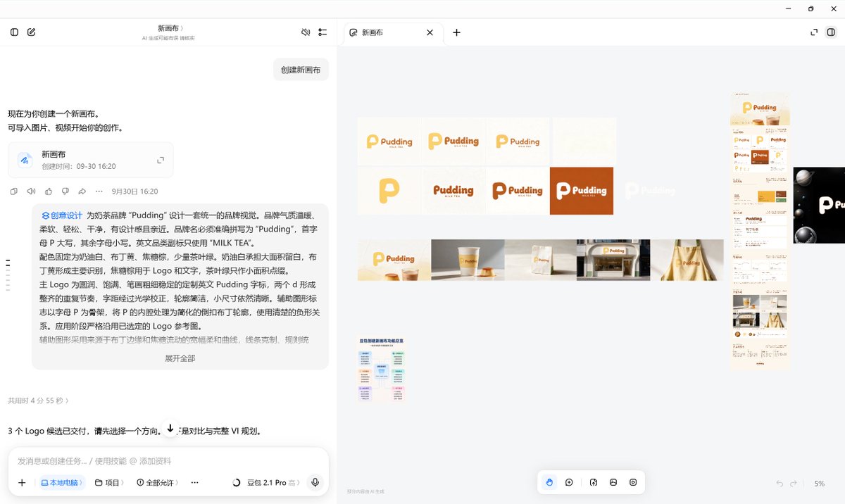Select the tall brand guideline image
The width and height of the screenshot is (845, 504).
(x=760, y=231)
